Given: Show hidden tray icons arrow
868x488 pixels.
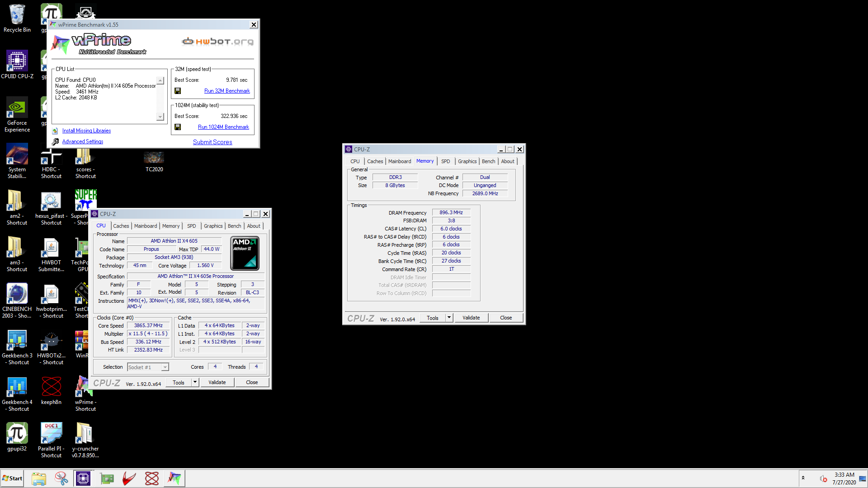Looking at the screenshot, I should point(803,478).
